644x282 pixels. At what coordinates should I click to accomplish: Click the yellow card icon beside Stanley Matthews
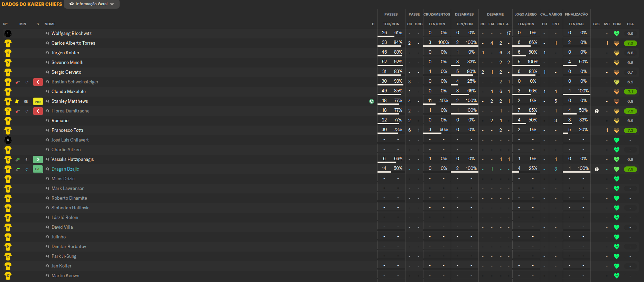[x=17, y=101]
